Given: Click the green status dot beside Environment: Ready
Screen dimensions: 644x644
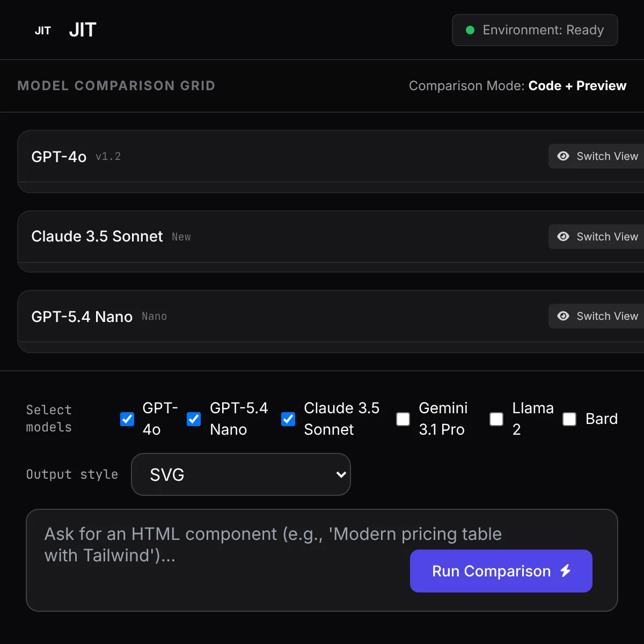Looking at the screenshot, I should pyautogui.click(x=470, y=30).
